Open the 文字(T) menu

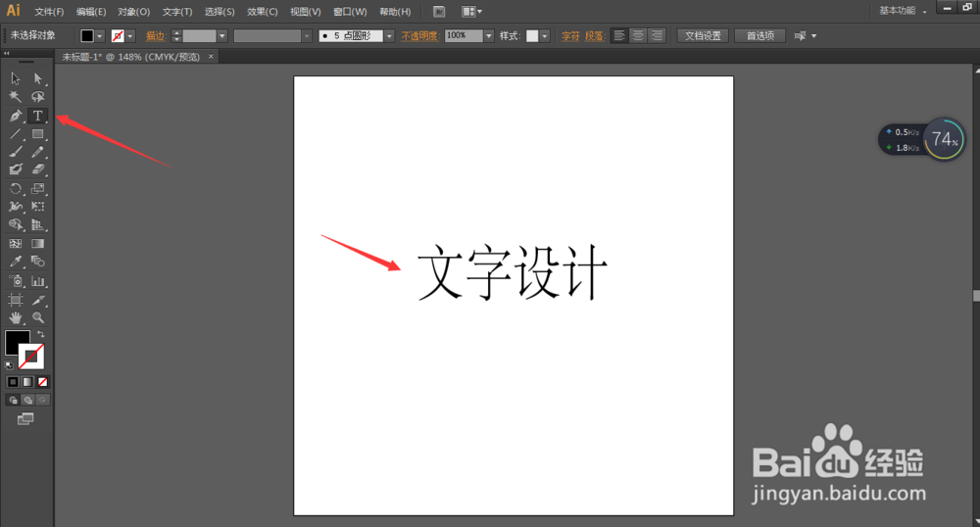tap(177, 12)
